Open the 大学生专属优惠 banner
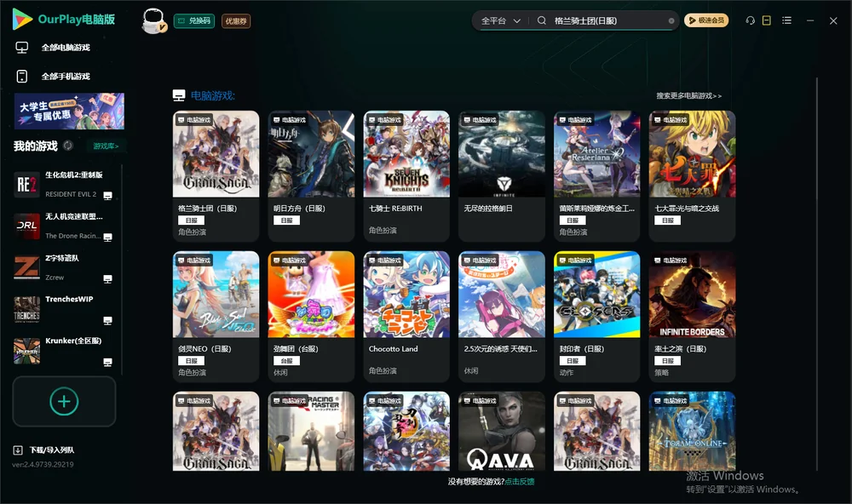This screenshot has width=852, height=504. (x=69, y=111)
